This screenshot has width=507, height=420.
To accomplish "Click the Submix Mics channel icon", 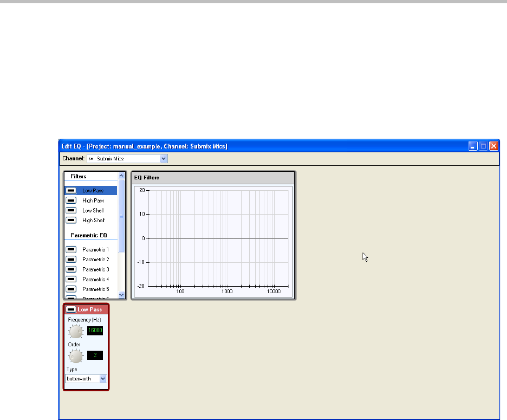I will (x=90, y=159).
